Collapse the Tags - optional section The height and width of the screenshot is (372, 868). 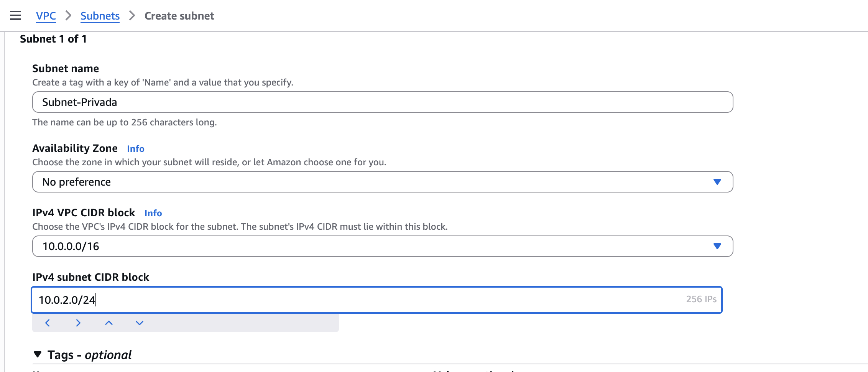38,355
